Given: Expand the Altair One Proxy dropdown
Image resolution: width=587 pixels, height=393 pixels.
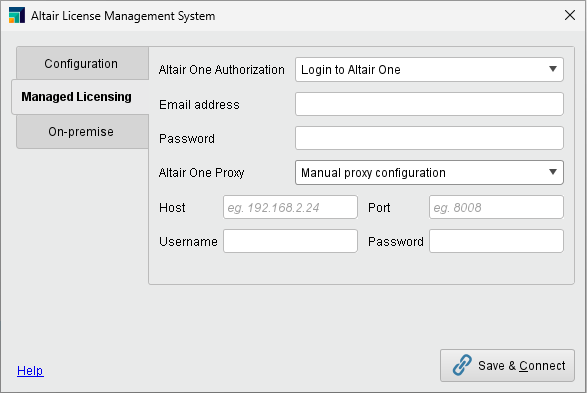Looking at the screenshot, I should (429, 173).
